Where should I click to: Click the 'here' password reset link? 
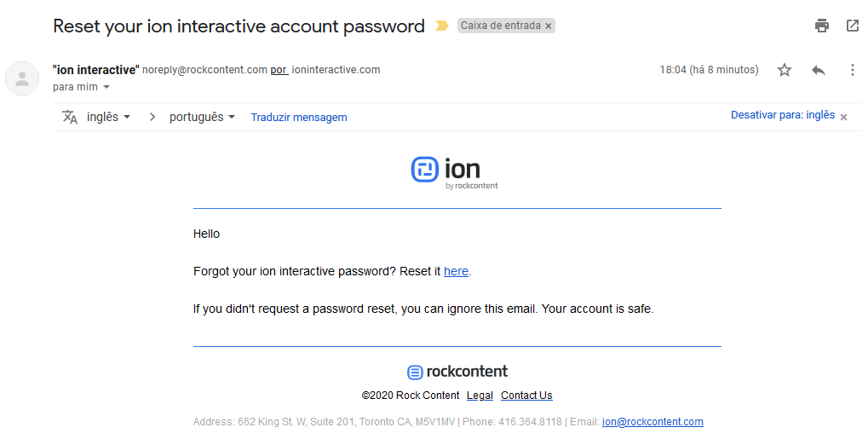coord(456,271)
